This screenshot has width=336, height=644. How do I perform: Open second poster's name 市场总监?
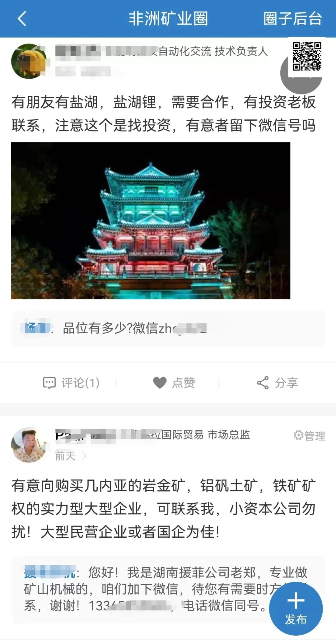(x=152, y=435)
